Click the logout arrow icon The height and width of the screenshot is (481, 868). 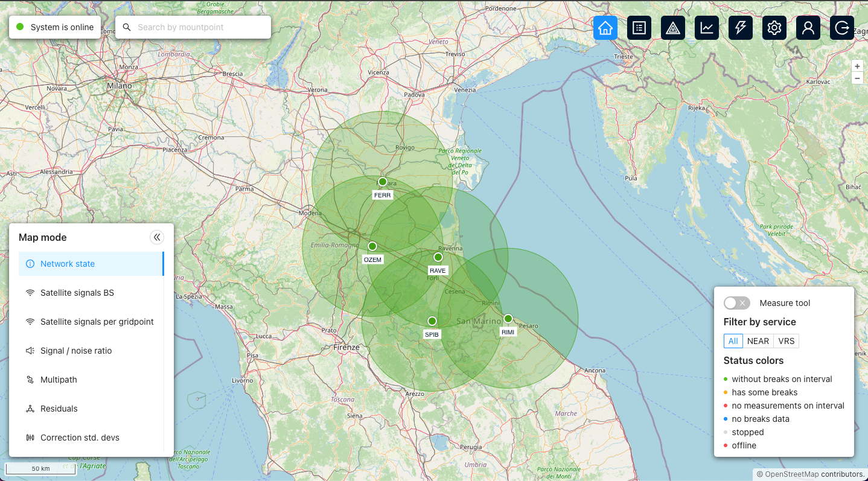[842, 28]
